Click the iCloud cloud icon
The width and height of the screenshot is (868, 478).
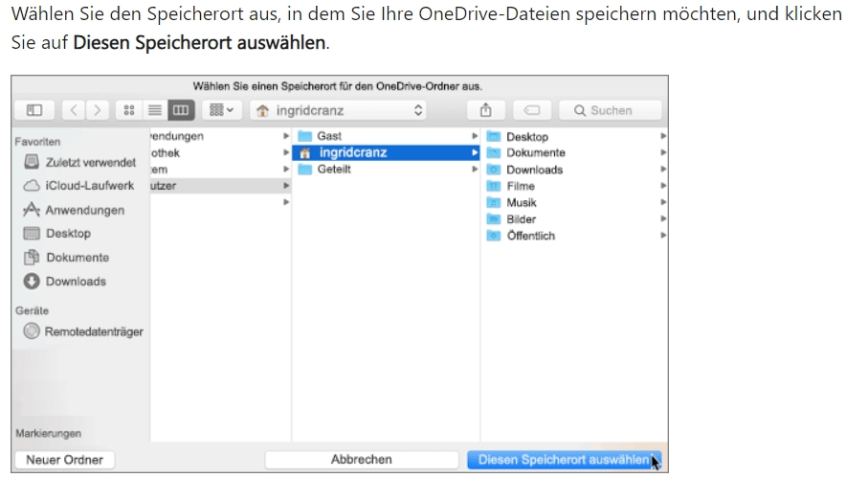pyautogui.click(x=32, y=186)
